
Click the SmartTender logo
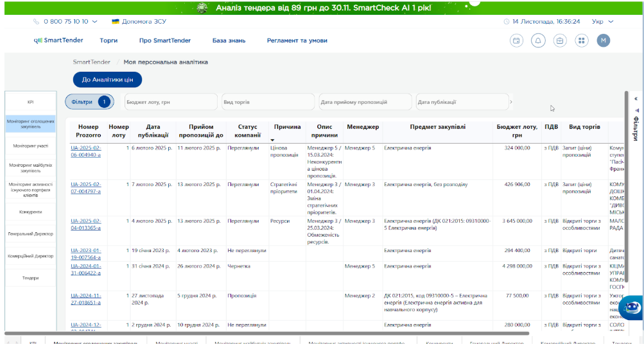(x=58, y=40)
